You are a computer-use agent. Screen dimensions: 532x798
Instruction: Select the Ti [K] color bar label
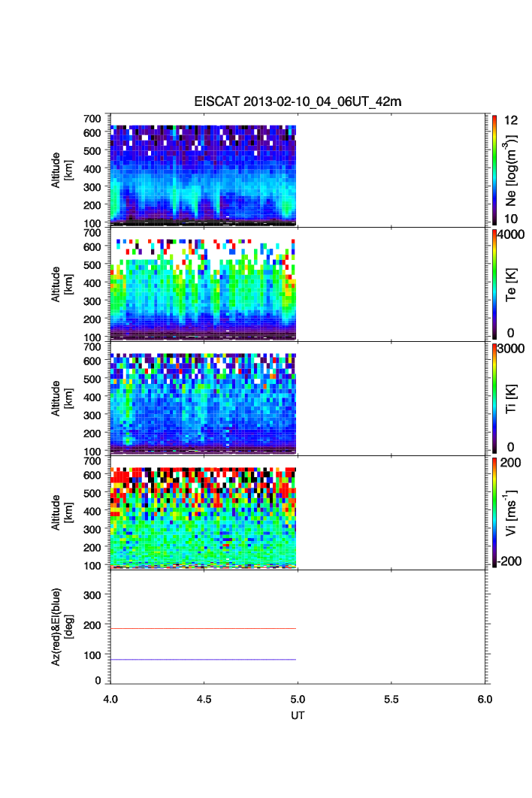(511, 398)
